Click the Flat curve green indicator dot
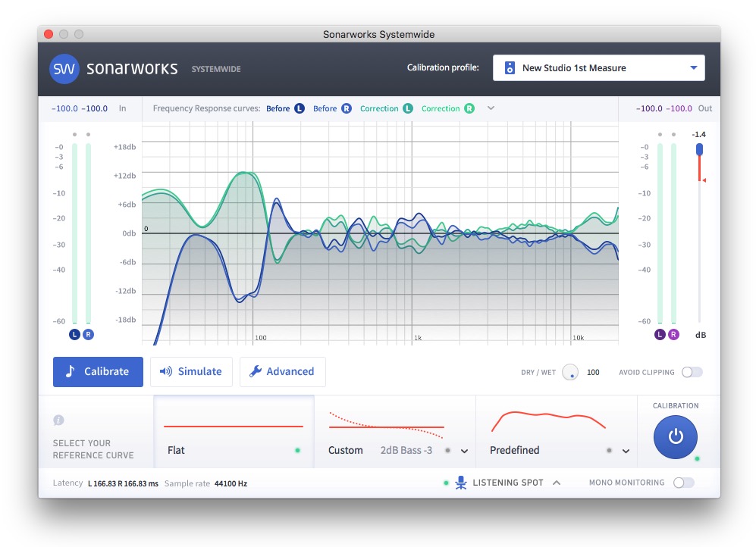The width and height of the screenshot is (756, 547). point(297,450)
